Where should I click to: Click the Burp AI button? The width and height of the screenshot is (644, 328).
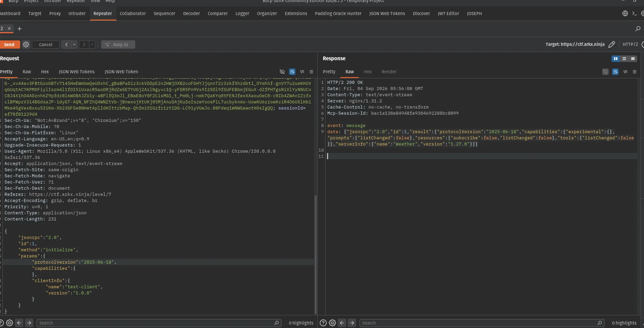click(118, 45)
